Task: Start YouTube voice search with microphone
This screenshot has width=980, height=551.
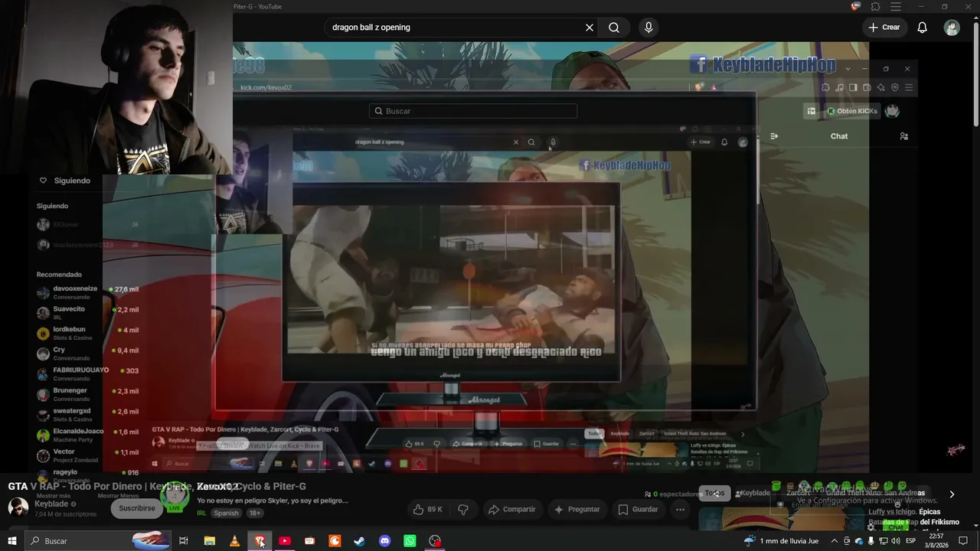Action: (x=648, y=28)
